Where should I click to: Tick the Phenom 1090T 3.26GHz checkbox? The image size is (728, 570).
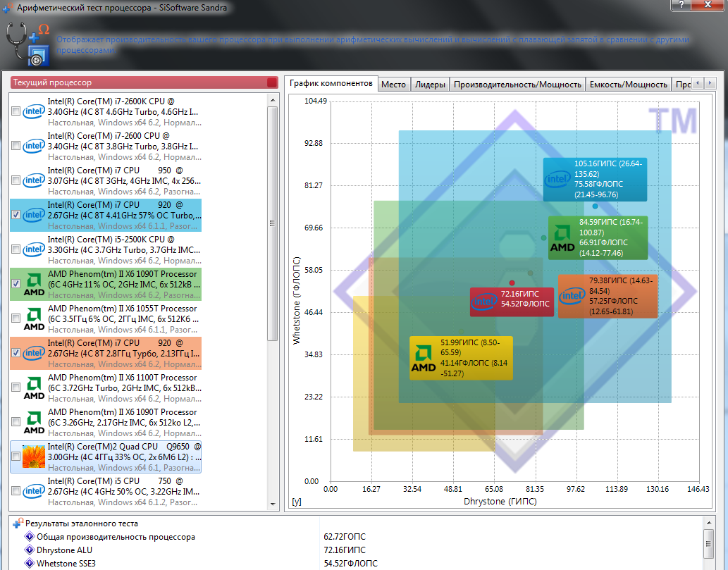(16, 422)
